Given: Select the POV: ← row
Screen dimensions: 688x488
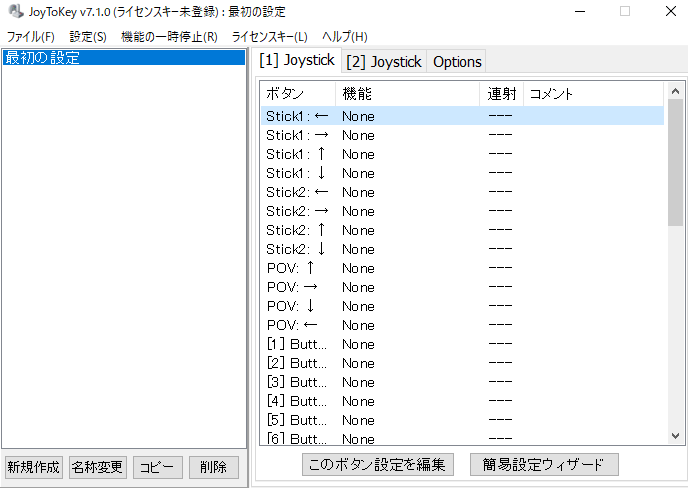Looking at the screenshot, I should (462, 325).
